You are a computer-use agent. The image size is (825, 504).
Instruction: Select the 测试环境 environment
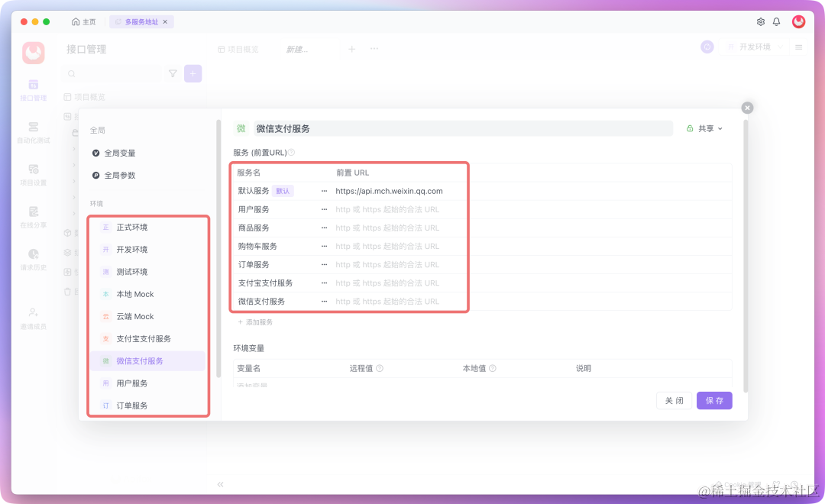click(x=148, y=272)
